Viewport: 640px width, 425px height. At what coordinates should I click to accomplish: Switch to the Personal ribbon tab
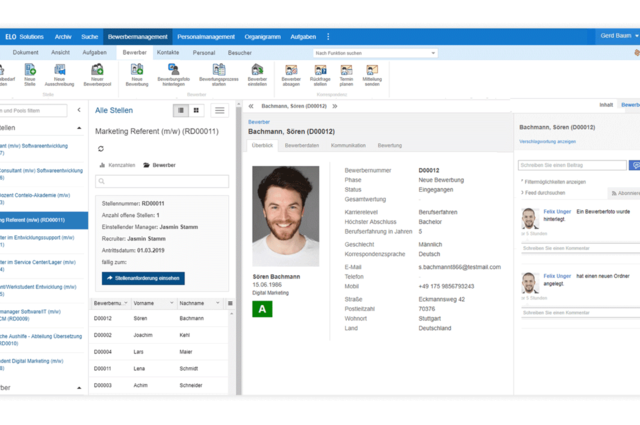(204, 53)
